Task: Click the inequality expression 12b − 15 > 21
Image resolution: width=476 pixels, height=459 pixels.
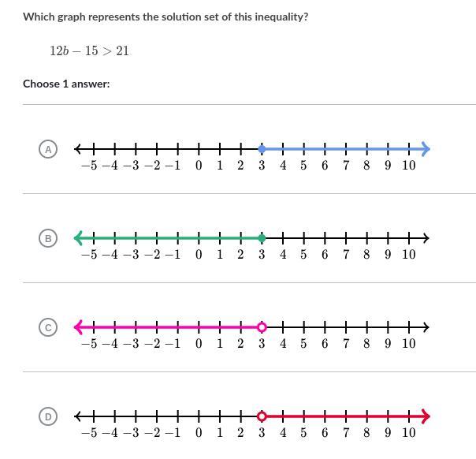Action: point(89,50)
